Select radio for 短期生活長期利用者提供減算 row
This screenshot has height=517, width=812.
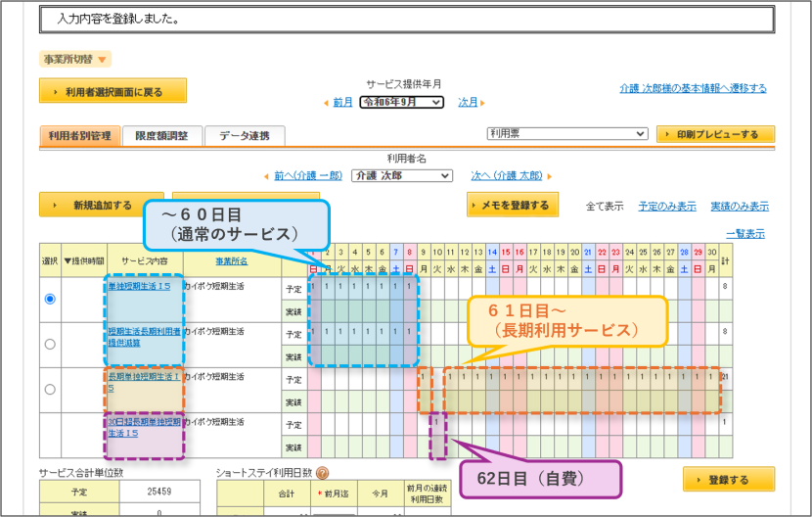click(50, 344)
